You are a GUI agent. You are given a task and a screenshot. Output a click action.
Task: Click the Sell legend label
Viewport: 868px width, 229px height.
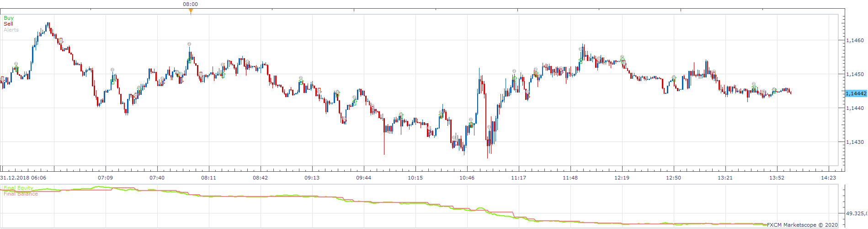click(x=8, y=24)
